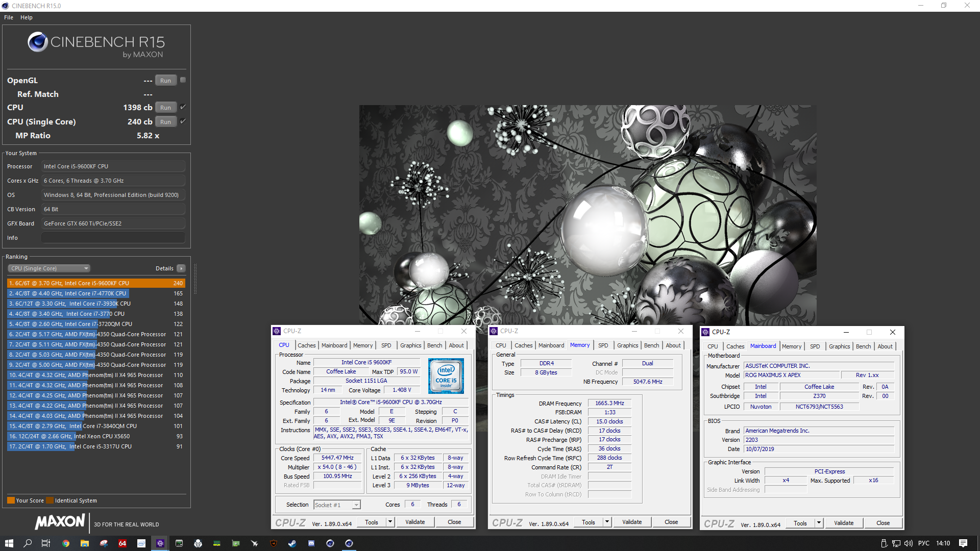The image size is (980, 551).
Task: Switch to Caches tab in left CPU-Z window
Action: pos(307,345)
